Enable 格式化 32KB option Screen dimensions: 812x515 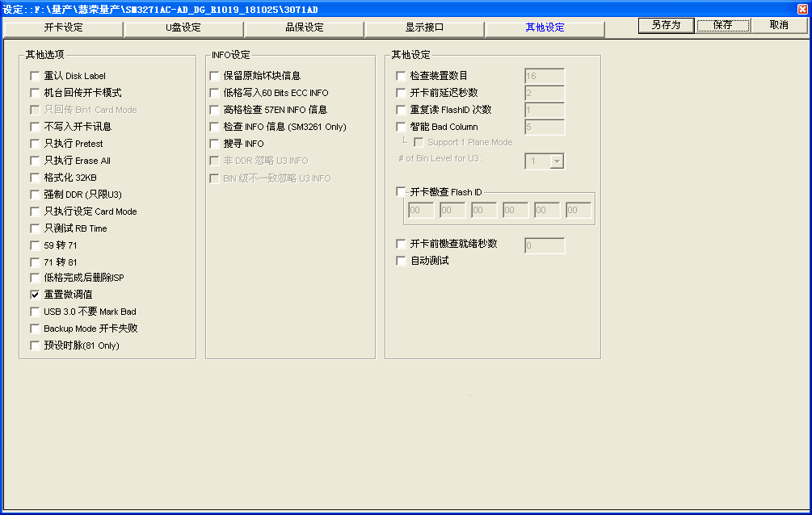pos(35,178)
